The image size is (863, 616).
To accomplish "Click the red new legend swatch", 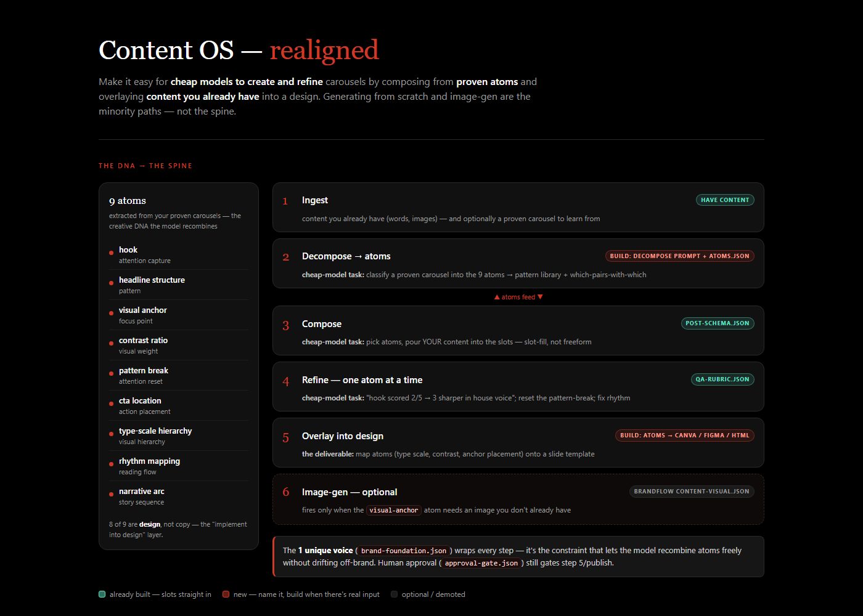I will 226,594.
